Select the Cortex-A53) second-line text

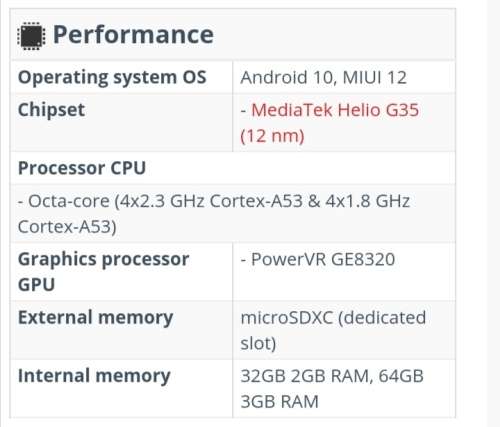click(67, 227)
